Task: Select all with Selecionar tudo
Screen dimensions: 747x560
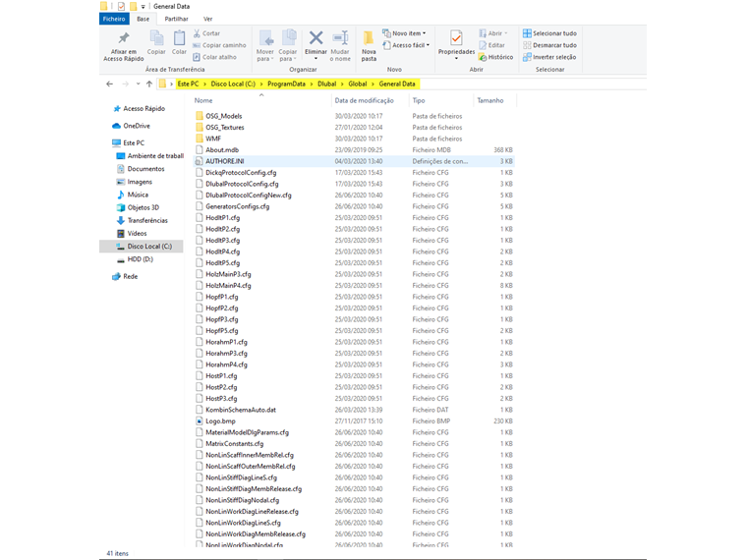Action: (x=549, y=33)
